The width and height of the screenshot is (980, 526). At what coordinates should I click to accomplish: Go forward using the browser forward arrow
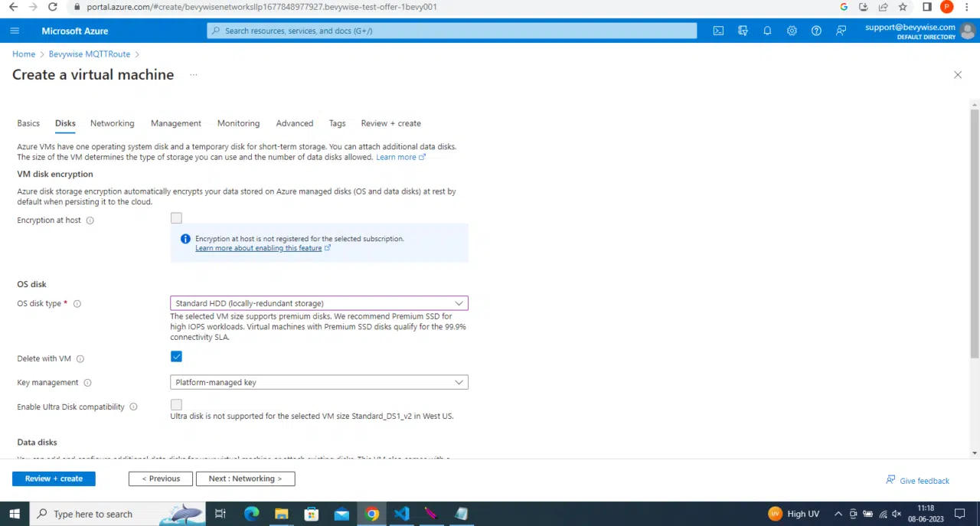pos(32,7)
